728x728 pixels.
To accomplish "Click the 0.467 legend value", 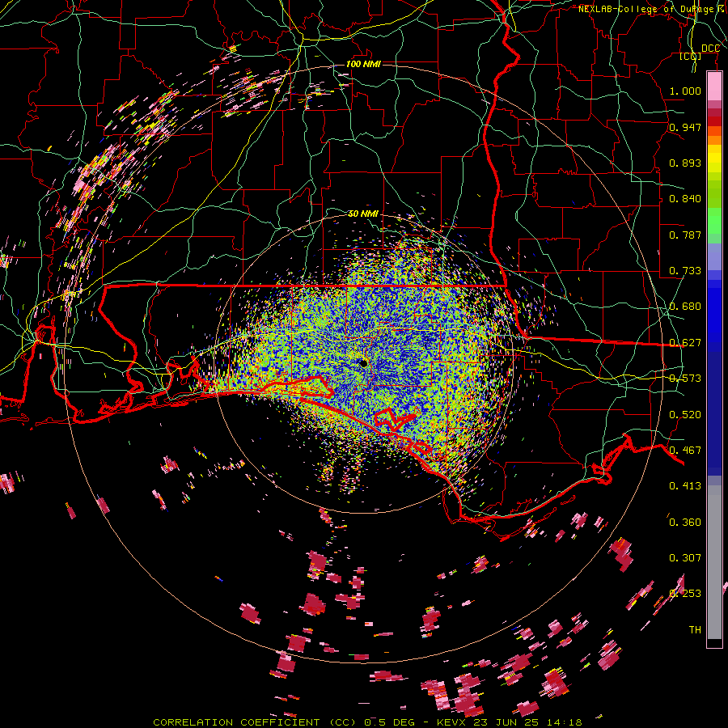I will pos(685,451).
